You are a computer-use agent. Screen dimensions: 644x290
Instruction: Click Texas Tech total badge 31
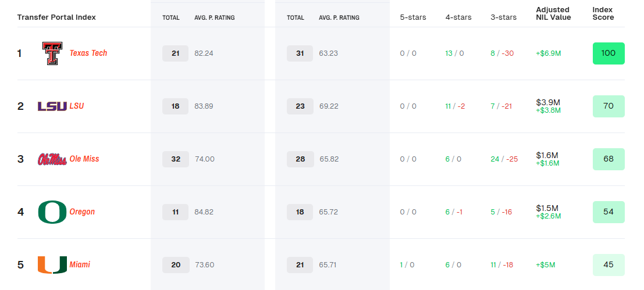pos(300,53)
